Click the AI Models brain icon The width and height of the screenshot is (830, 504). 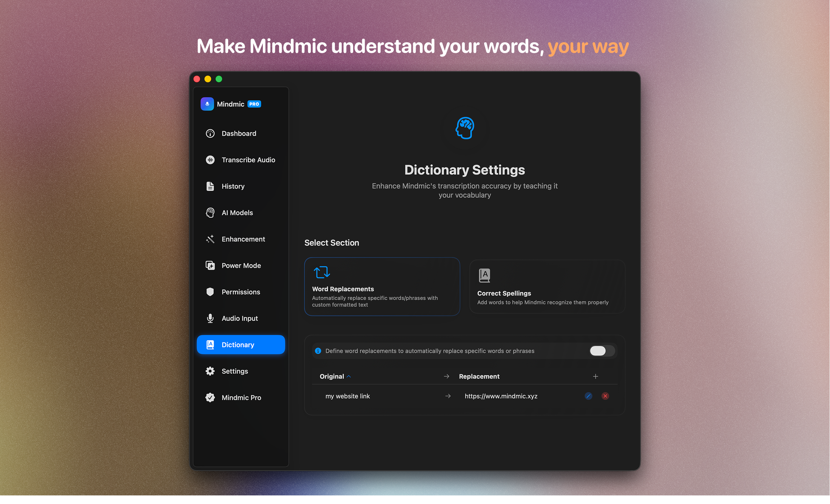pos(210,213)
